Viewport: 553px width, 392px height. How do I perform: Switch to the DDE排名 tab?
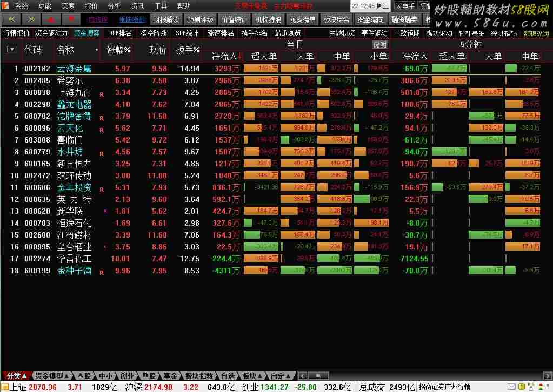coord(120,33)
